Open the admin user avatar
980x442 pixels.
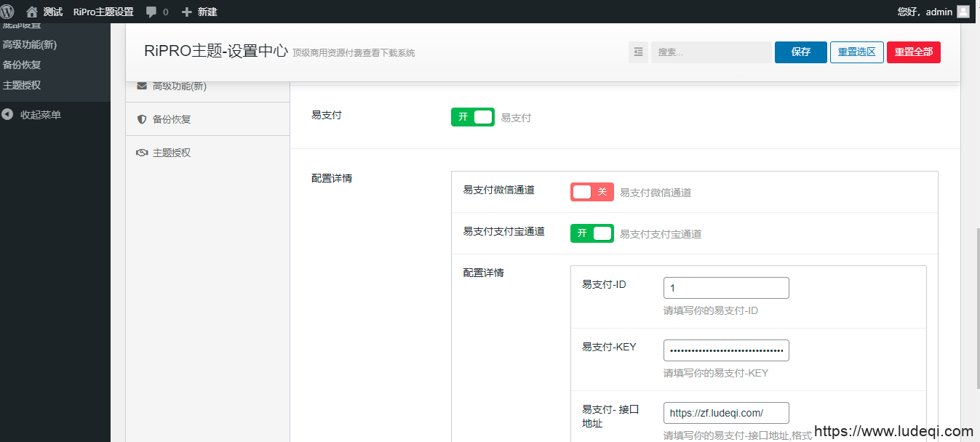(963, 12)
